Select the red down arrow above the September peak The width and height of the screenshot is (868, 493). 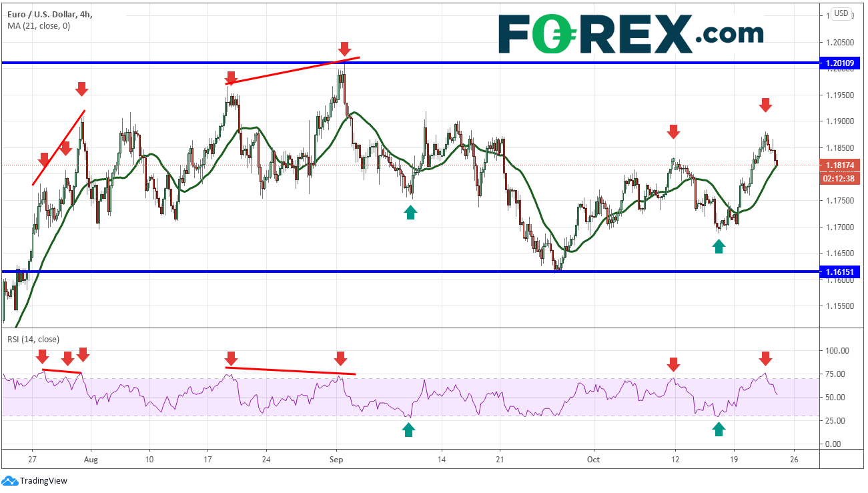click(345, 49)
